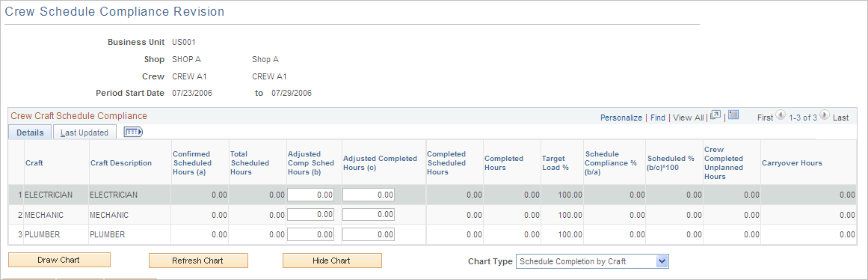Sort by Schedule Compliance % (b/a) header

tap(611, 163)
